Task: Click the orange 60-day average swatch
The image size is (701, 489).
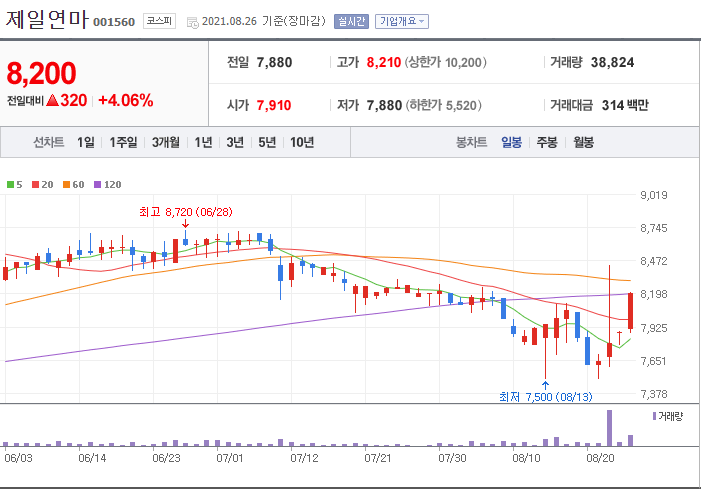Action: pyautogui.click(x=66, y=185)
